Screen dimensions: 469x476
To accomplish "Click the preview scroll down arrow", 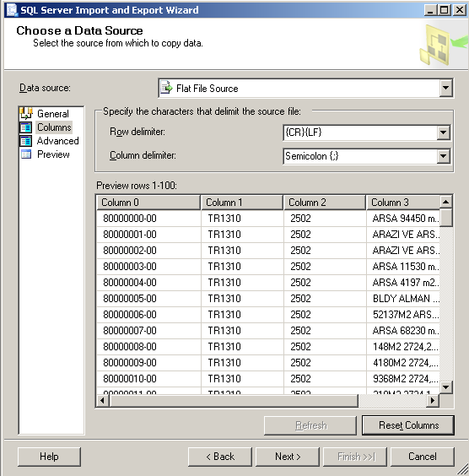I will click(445, 387).
